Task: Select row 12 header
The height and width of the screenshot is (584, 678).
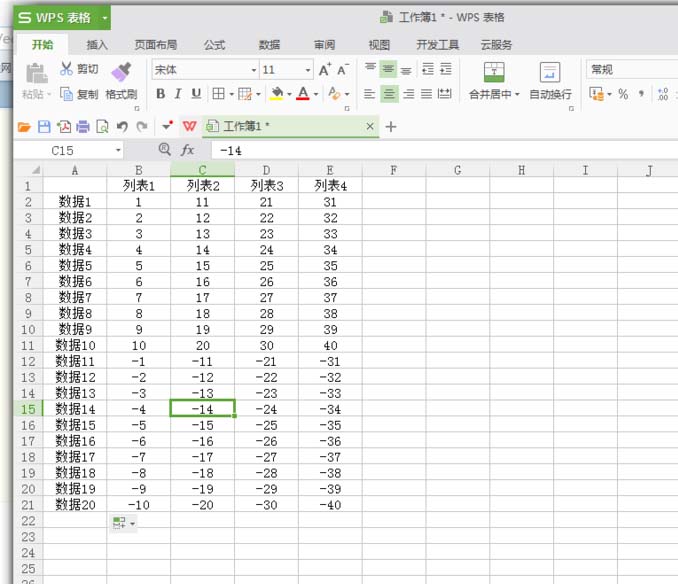Action: pyautogui.click(x=28, y=361)
